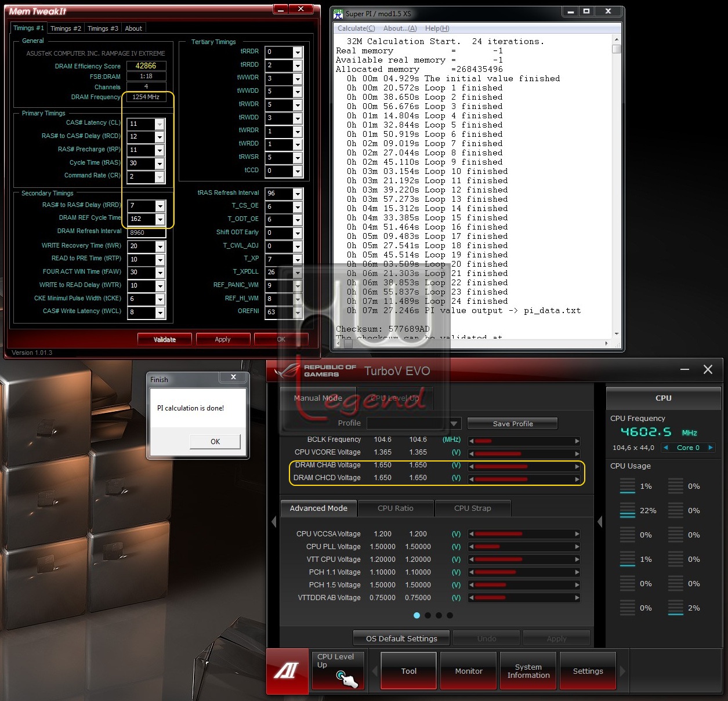Decrease CPU VCORE Voltage left arrow
Viewport: 728px width, 701px height.
click(471, 453)
